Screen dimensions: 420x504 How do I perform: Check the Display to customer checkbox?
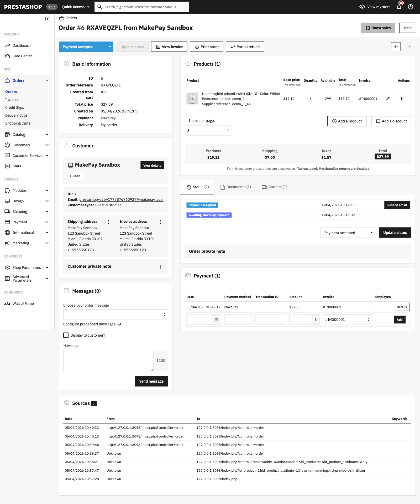(66, 335)
